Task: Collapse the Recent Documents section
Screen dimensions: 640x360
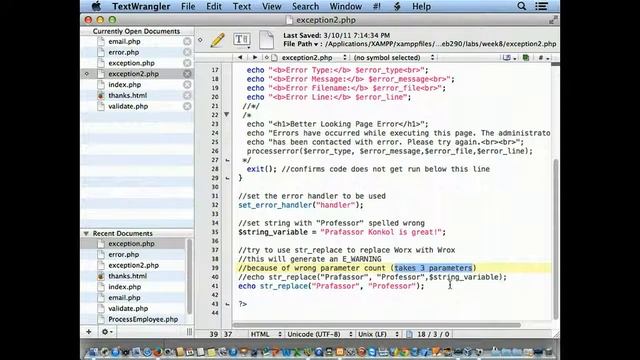Action: (86, 233)
